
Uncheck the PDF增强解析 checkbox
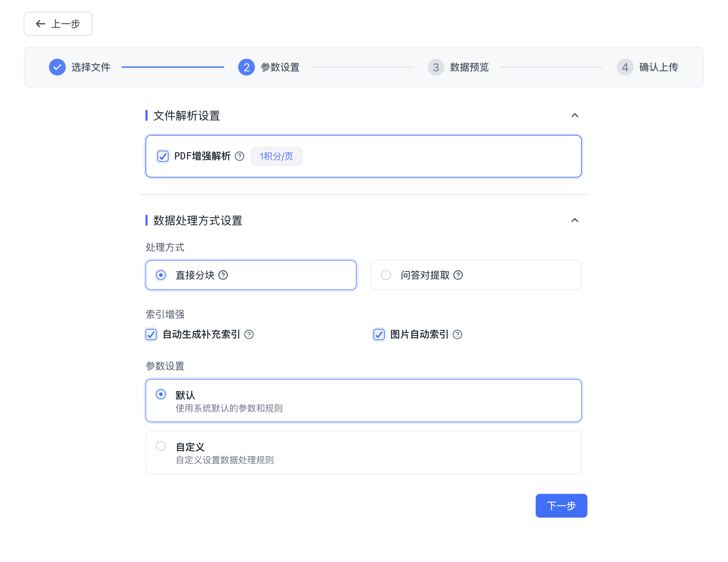tap(163, 156)
